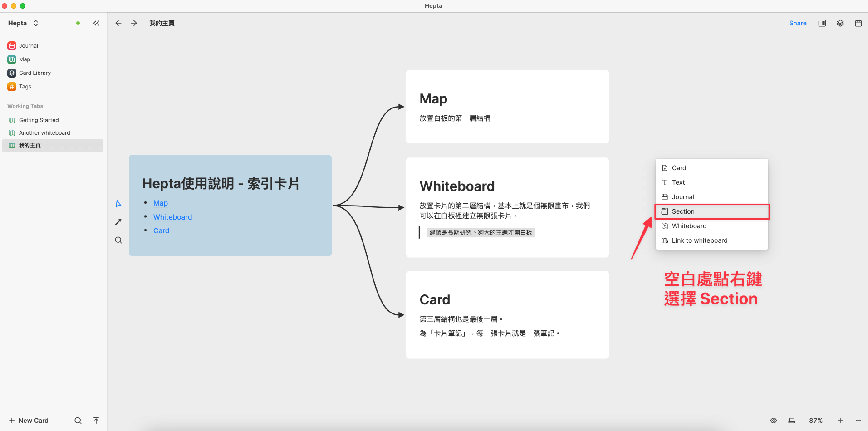The height and width of the screenshot is (431, 868).
Task: Open the Hepta workspace switcher dropdown
Action: pos(36,23)
